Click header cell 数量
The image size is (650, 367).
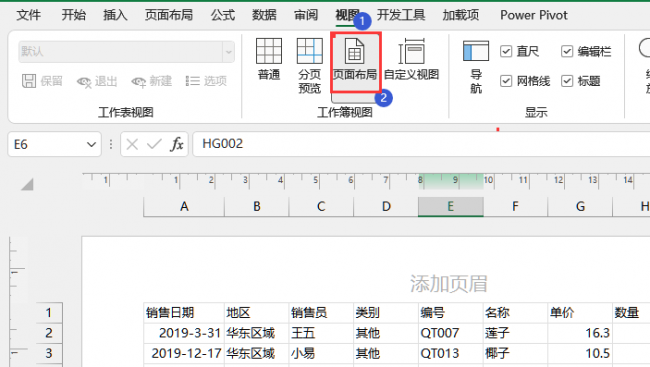click(631, 313)
